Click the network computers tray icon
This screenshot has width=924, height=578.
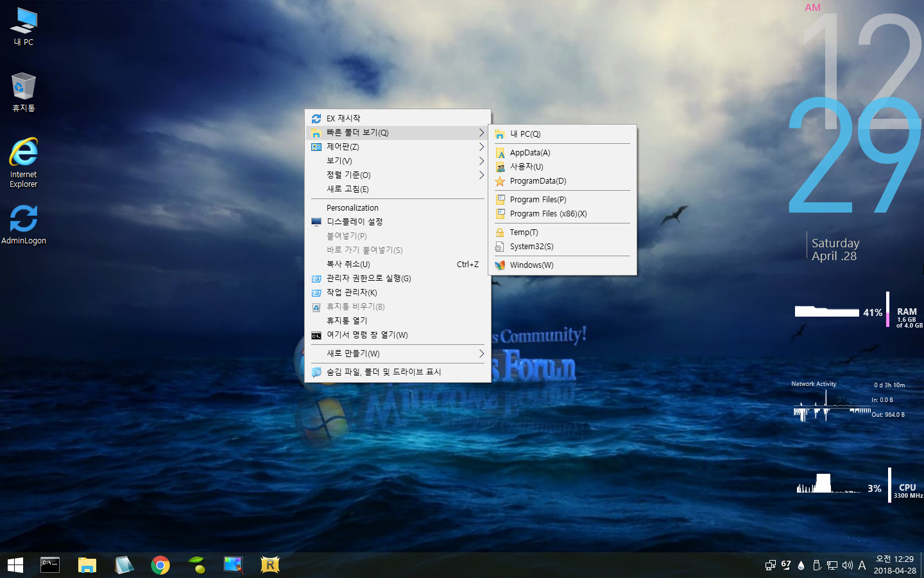coord(770,565)
